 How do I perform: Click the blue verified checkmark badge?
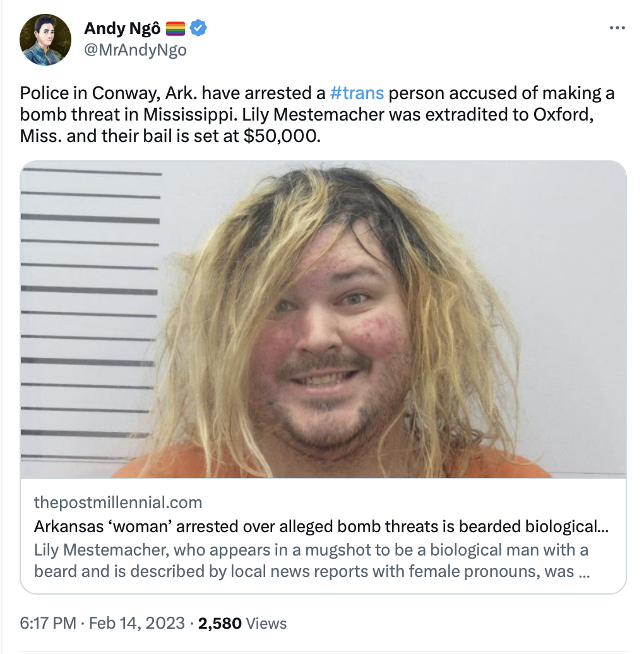pyautogui.click(x=198, y=28)
